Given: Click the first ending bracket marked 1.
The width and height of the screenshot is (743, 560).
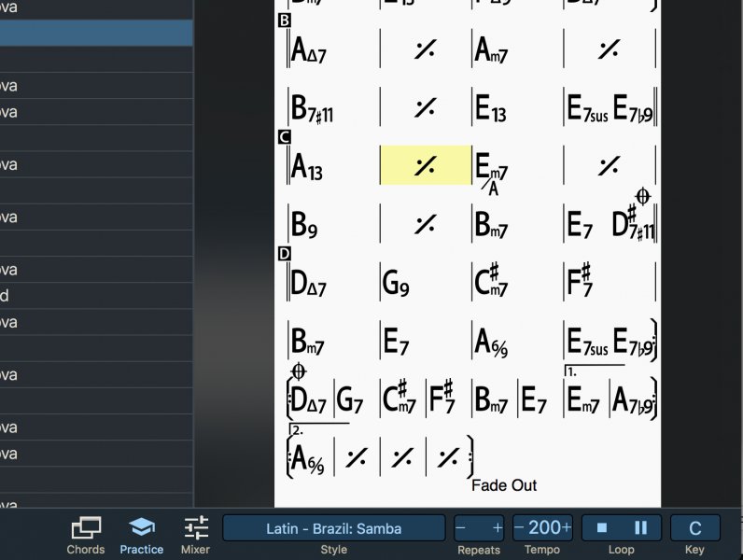Looking at the screenshot, I should (595, 371).
